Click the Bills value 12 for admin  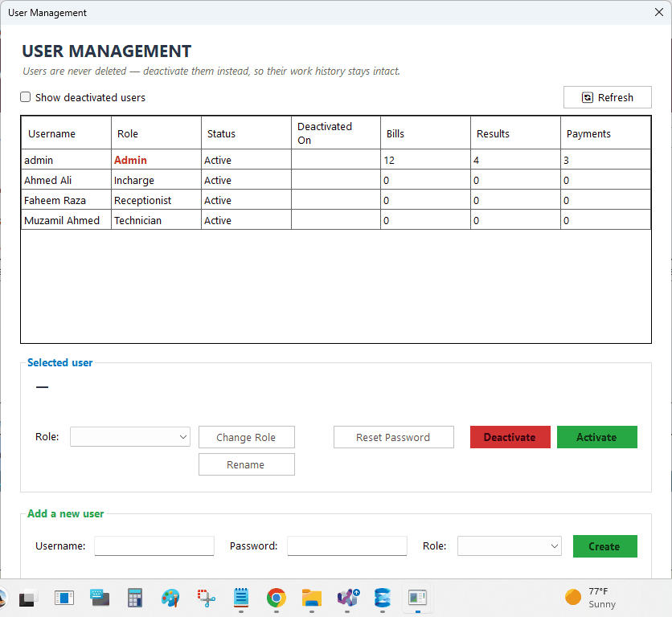pos(425,160)
